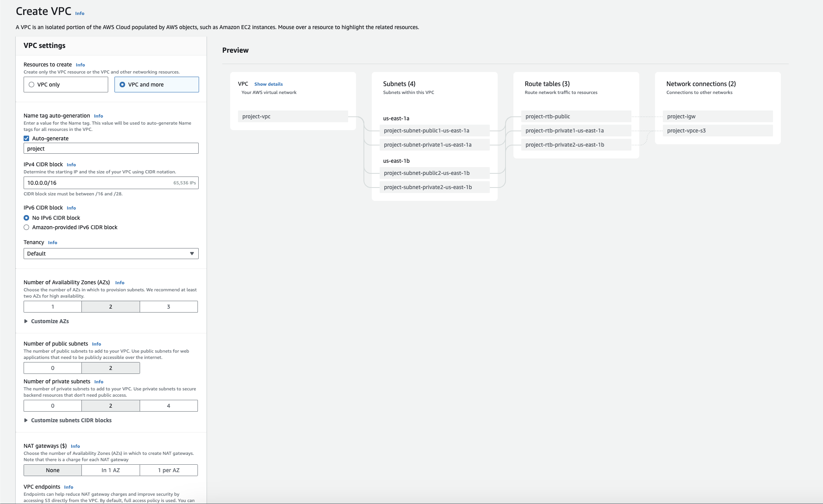The width and height of the screenshot is (823, 504).
Task: Set number of private subnets to 4
Action: tap(168, 406)
